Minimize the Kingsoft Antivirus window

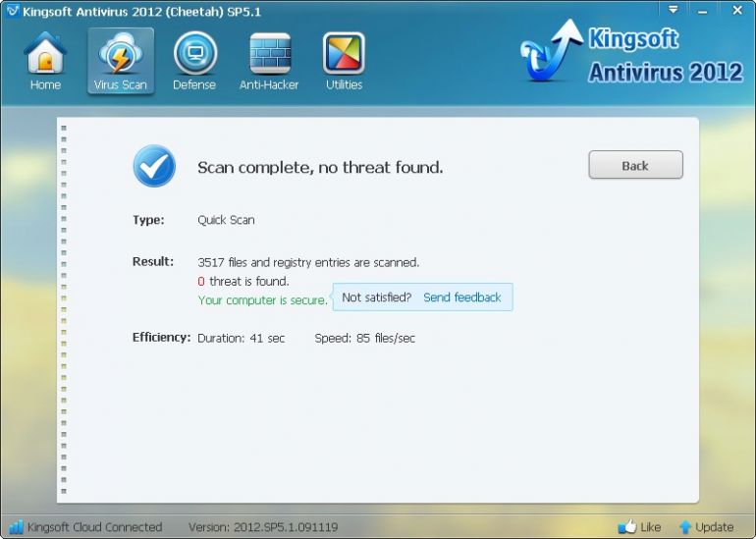[x=702, y=9]
